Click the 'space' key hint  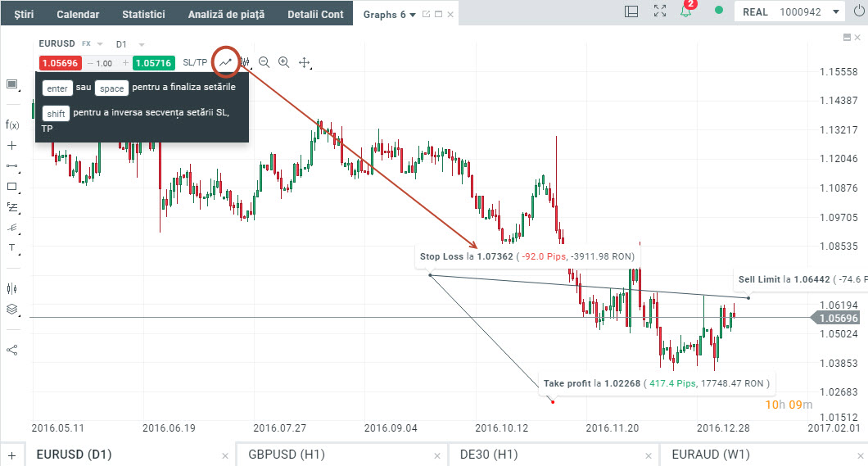[112, 88]
